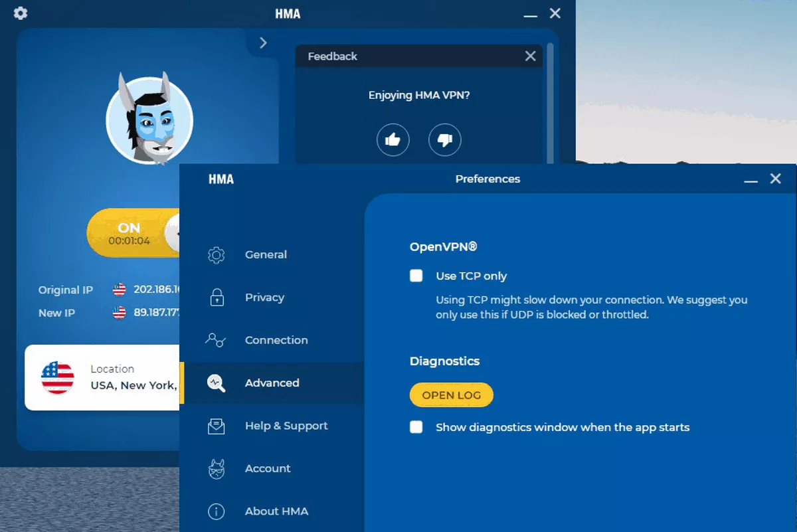
Task: Close the Preferences window
Action: tap(775, 179)
